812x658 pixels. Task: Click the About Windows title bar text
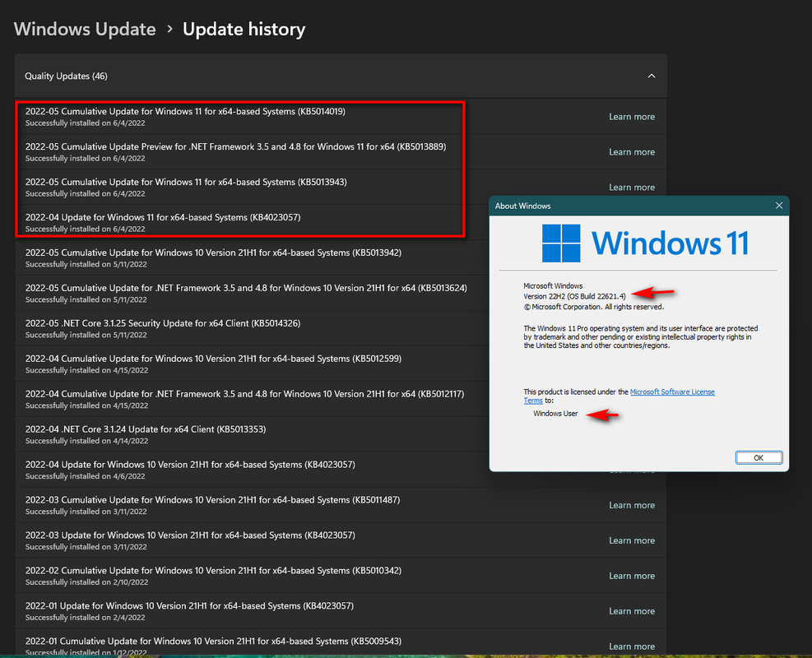point(522,206)
